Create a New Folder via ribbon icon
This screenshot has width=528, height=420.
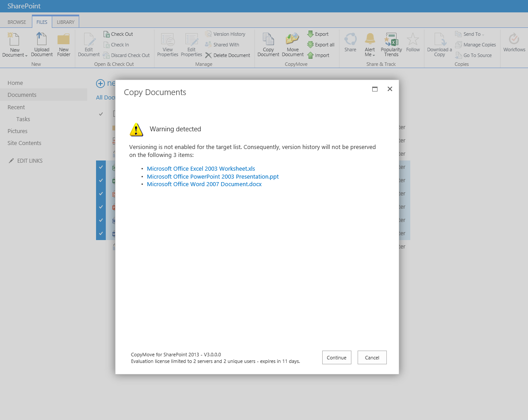click(64, 44)
